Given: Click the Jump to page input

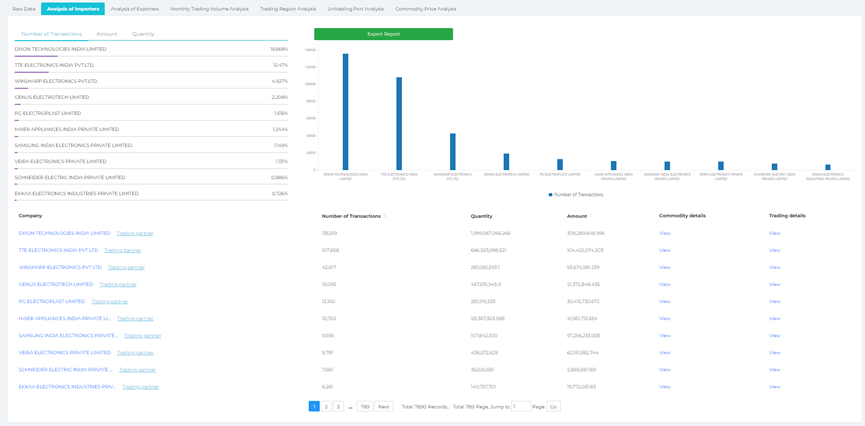Looking at the screenshot, I should click(520, 407).
